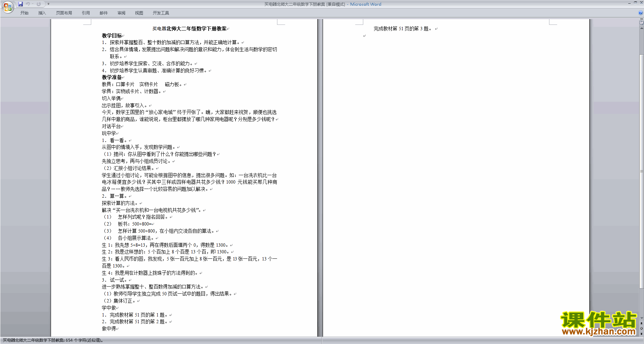Click the document title 买电器北师大二年级数学下册教案
Screen dimensions: 644x344
(190, 29)
